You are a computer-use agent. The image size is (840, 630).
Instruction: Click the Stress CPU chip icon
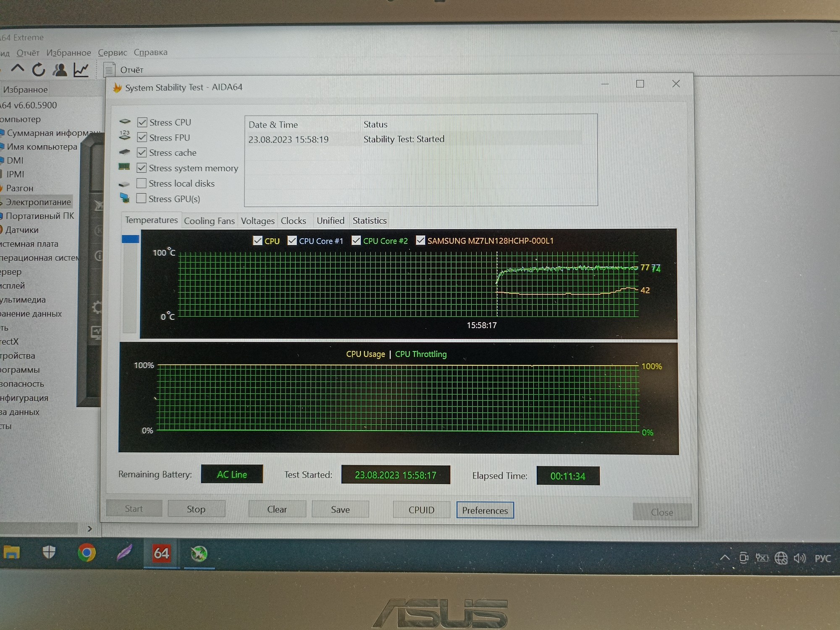tap(125, 121)
